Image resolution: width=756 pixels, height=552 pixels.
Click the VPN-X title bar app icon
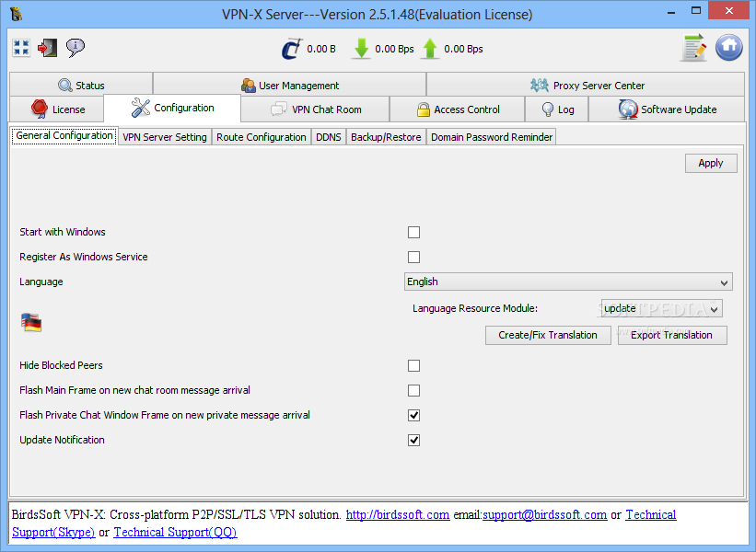16,14
